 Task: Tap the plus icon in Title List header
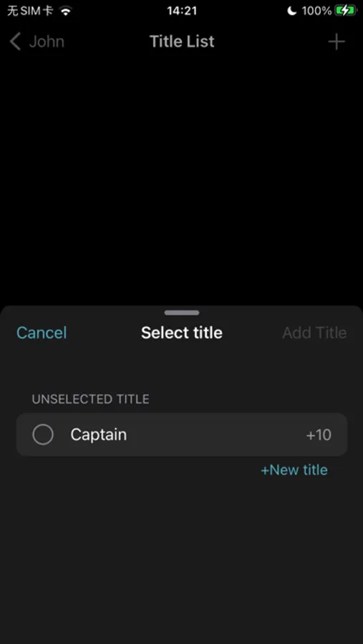tap(337, 42)
